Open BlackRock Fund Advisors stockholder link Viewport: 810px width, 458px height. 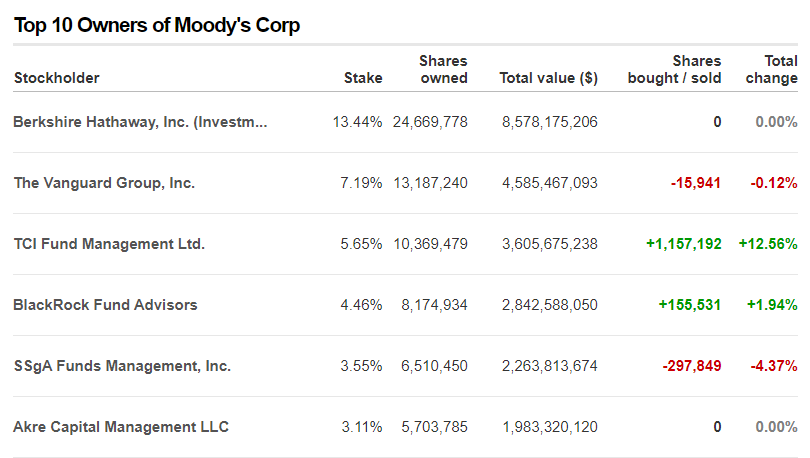tap(105, 305)
